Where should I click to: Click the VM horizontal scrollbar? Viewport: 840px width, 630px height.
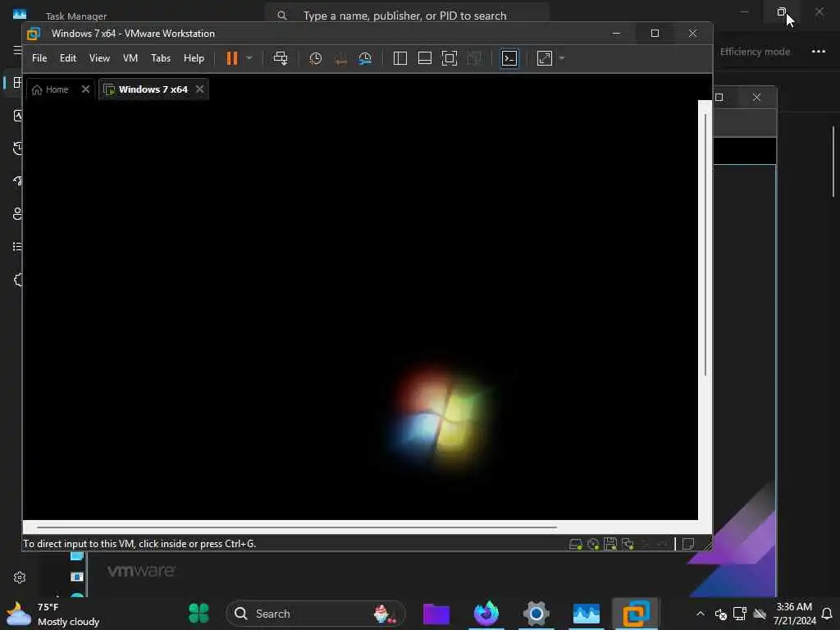coord(297,527)
